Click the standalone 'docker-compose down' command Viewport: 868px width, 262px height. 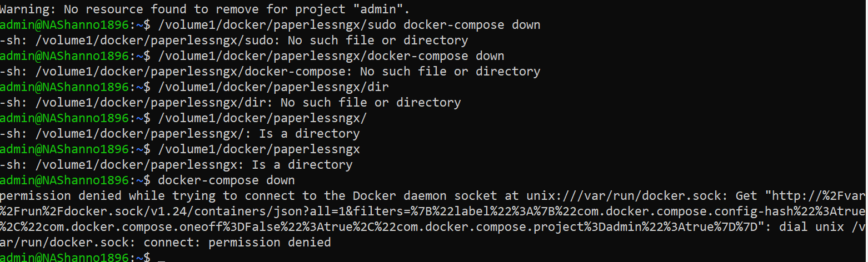226,180
